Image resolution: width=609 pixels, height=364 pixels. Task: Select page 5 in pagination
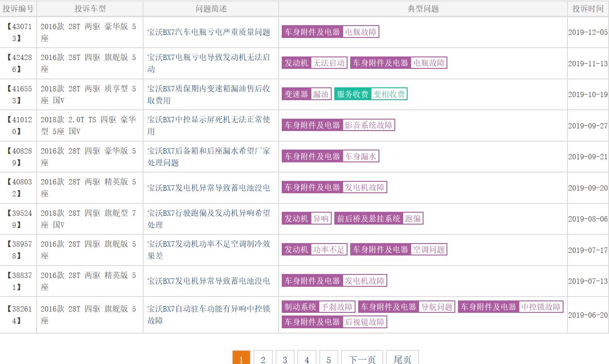pos(329,359)
